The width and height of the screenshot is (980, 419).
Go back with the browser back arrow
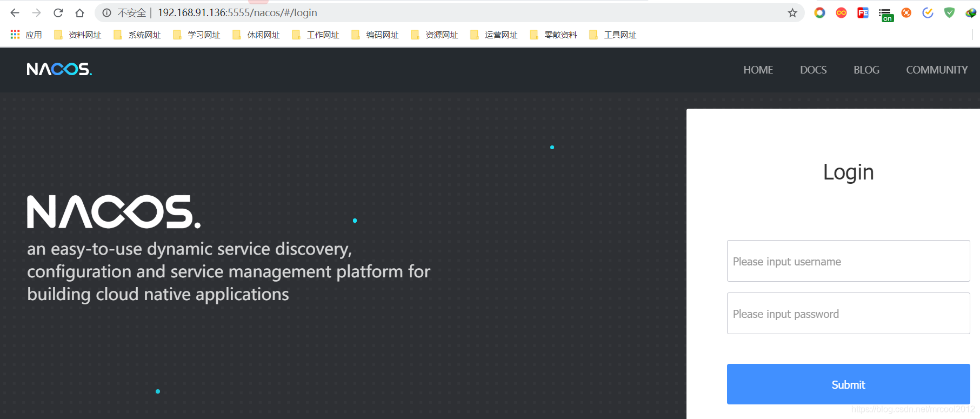(15, 12)
